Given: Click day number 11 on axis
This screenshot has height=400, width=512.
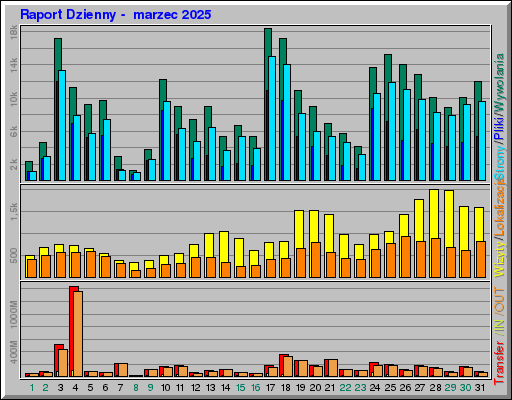Looking at the screenshot, I should coord(180,388).
